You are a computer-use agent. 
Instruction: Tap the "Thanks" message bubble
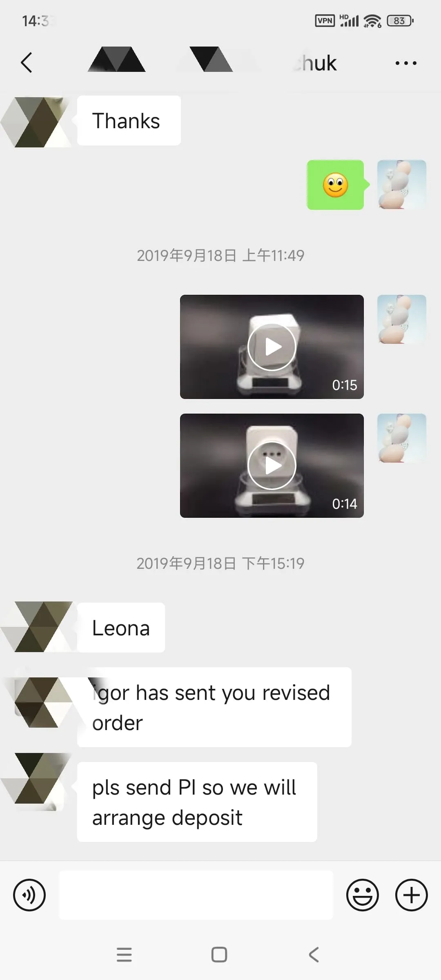coord(129,120)
